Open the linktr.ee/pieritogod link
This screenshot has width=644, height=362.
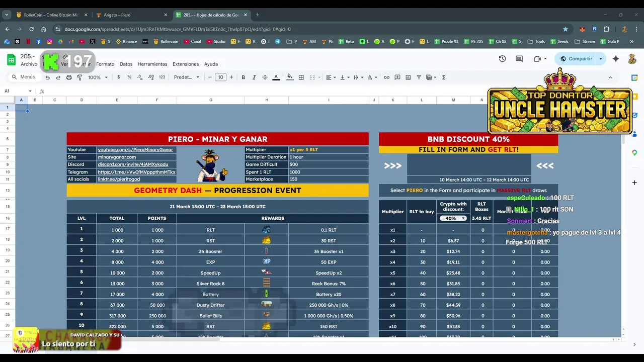tap(119, 179)
